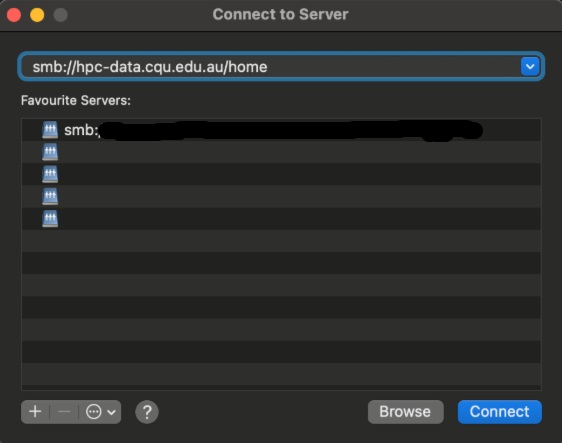Select the third favourite server icon
The image size is (562, 443).
pos(50,174)
